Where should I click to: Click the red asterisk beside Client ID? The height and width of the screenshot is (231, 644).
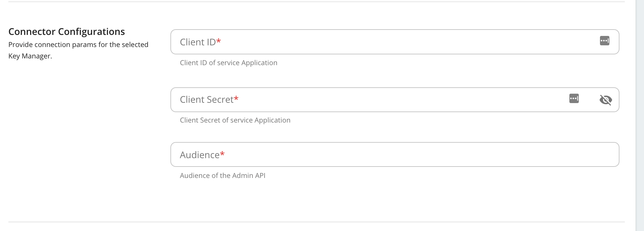(218, 41)
